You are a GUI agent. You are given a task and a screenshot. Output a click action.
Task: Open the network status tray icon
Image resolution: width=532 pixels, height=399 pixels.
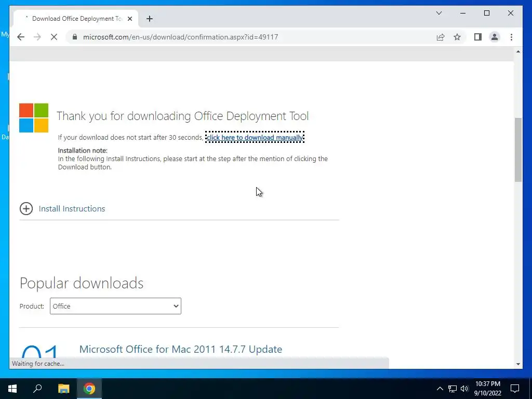coord(453,389)
